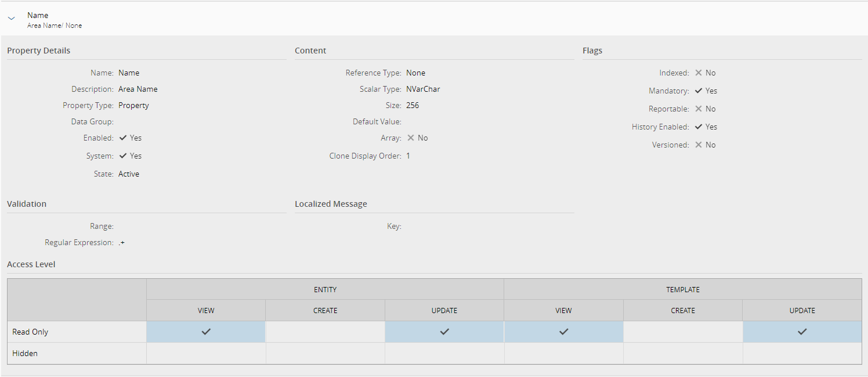
Task: Click the Array No cross icon
Action: (411, 138)
